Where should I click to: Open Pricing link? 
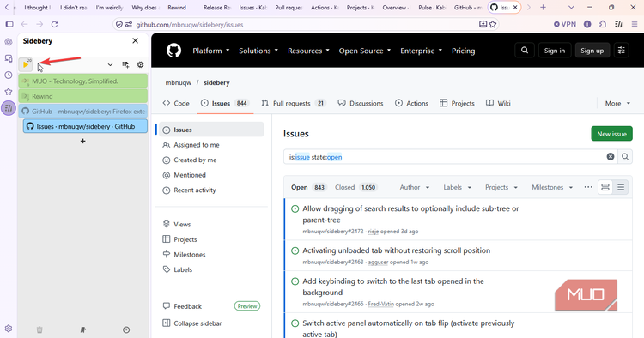(x=464, y=51)
